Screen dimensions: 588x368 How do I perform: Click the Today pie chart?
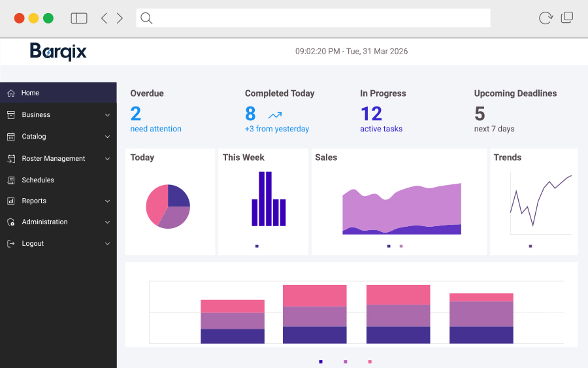click(168, 207)
